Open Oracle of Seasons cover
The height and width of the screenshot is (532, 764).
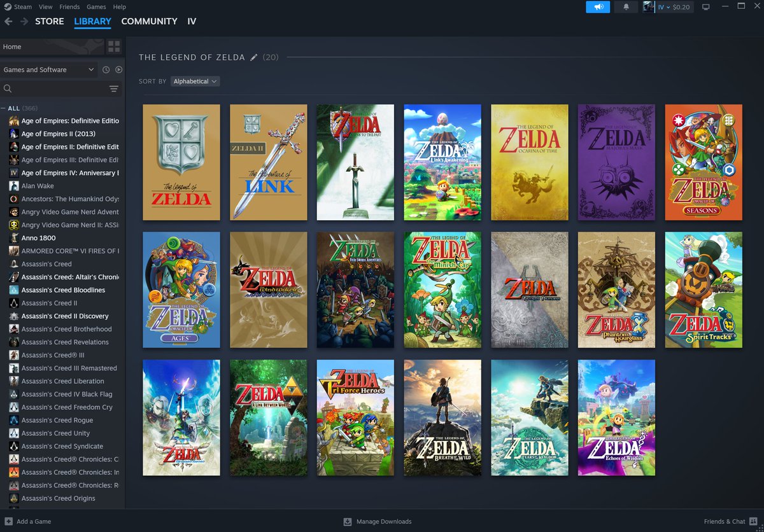(704, 162)
